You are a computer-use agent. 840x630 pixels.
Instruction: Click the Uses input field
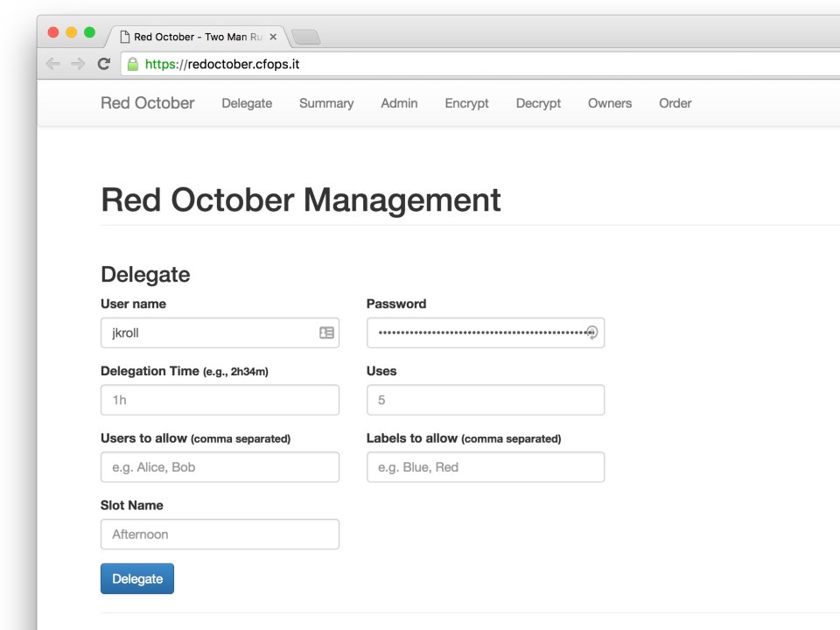486,400
